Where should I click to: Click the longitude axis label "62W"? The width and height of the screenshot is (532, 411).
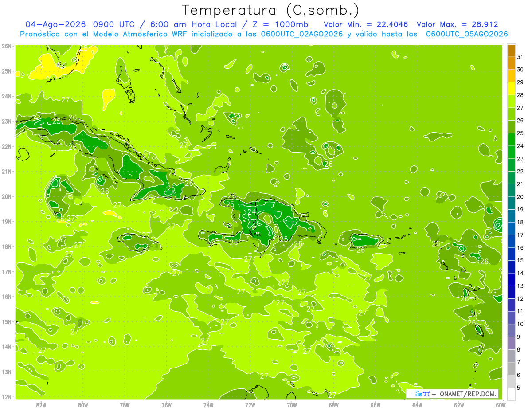tap(459, 405)
